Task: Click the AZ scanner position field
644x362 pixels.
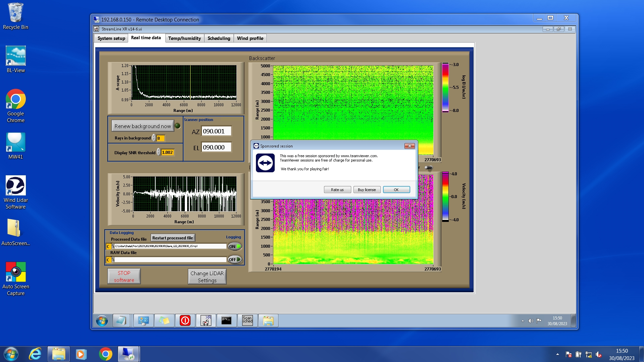Action: 216,131
